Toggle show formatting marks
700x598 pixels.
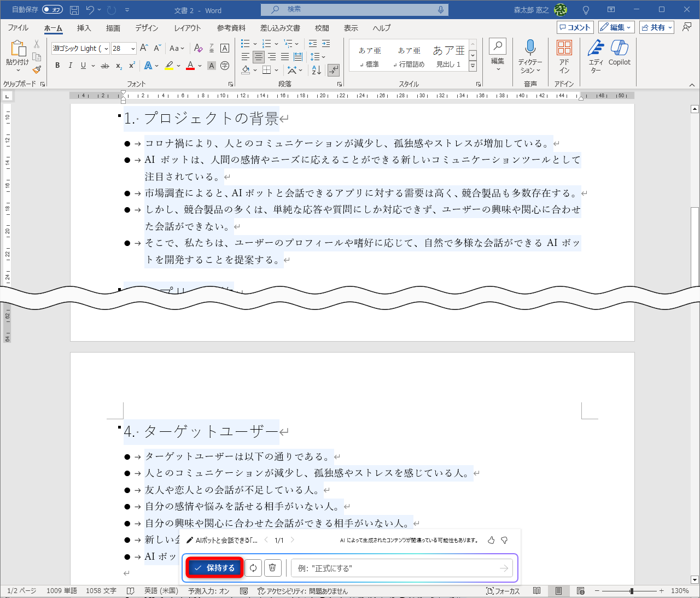tap(334, 70)
